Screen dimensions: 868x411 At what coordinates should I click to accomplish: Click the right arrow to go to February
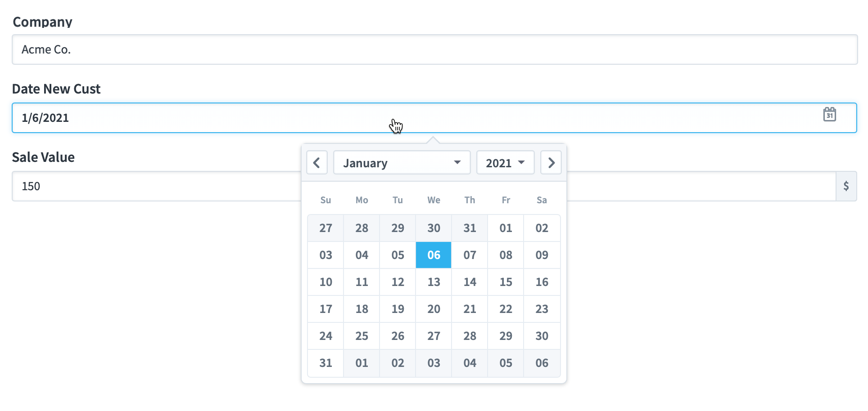click(x=551, y=162)
